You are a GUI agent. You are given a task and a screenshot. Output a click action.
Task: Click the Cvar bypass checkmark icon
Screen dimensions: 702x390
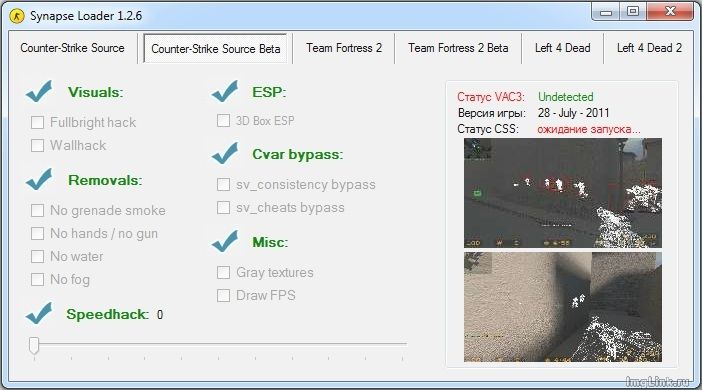(x=225, y=153)
